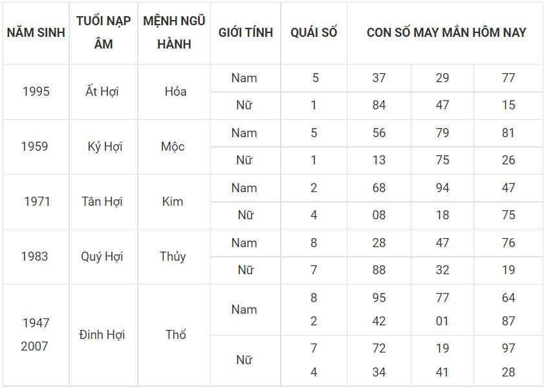
Task: Select the Quý Hợi cell
Action: click(102, 257)
